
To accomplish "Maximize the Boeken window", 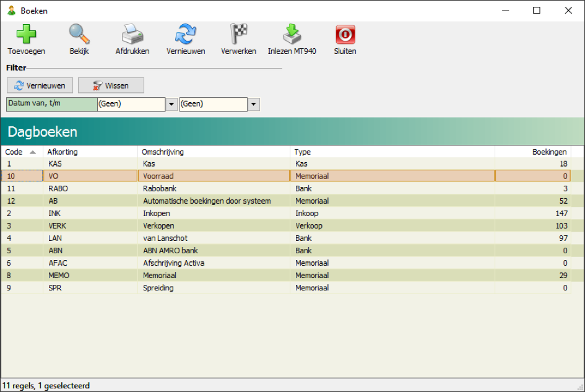I will (x=537, y=11).
